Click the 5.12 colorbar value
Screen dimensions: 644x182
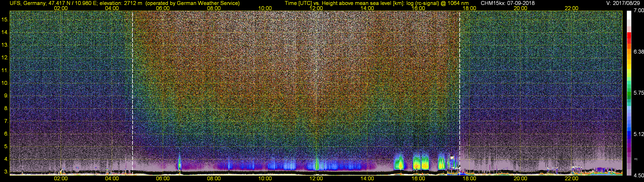tap(638, 134)
